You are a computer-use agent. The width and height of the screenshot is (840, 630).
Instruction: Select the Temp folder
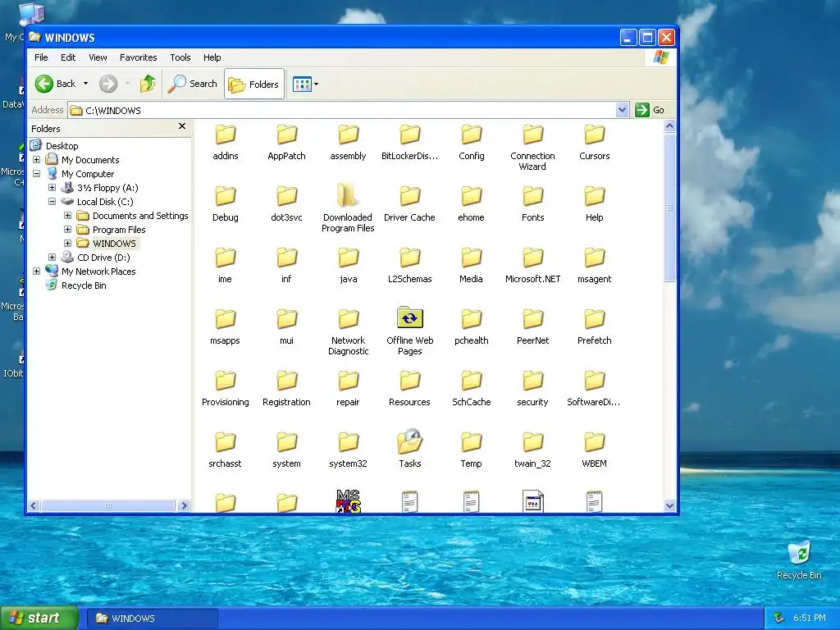click(x=472, y=450)
